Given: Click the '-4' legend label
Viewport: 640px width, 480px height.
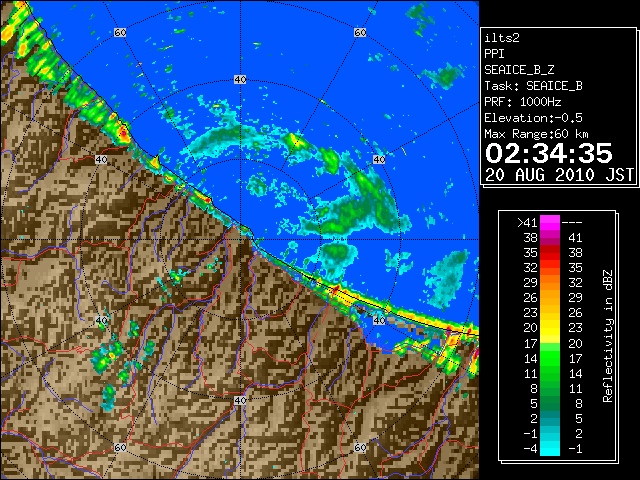Looking at the screenshot, I should [x=530, y=449].
